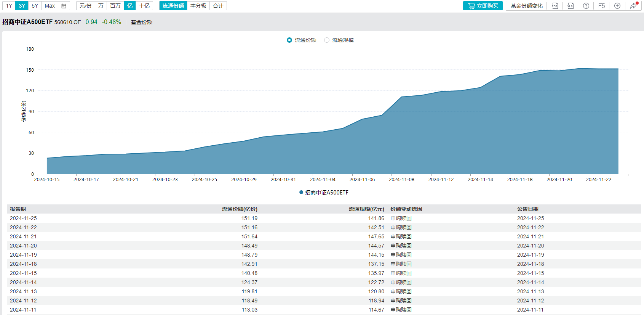The width and height of the screenshot is (644, 315).
Task: Click the 基金份额变化 button
Action: pos(526,6)
